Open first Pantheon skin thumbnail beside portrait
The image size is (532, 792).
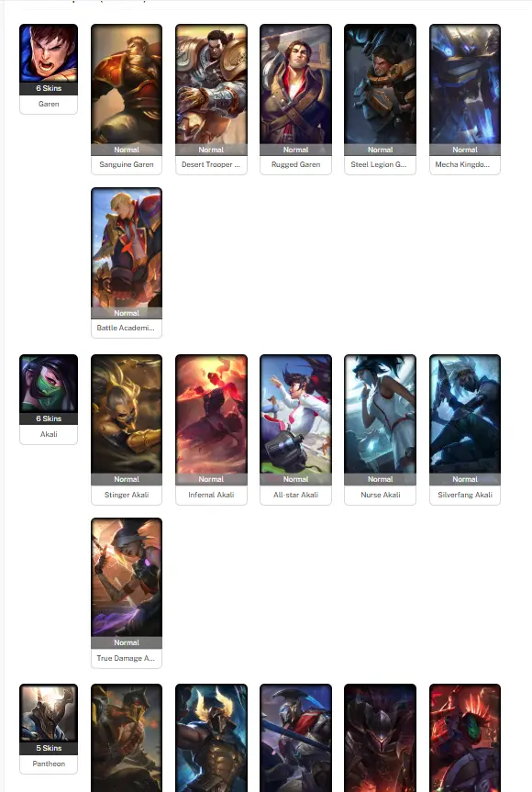tap(127, 738)
